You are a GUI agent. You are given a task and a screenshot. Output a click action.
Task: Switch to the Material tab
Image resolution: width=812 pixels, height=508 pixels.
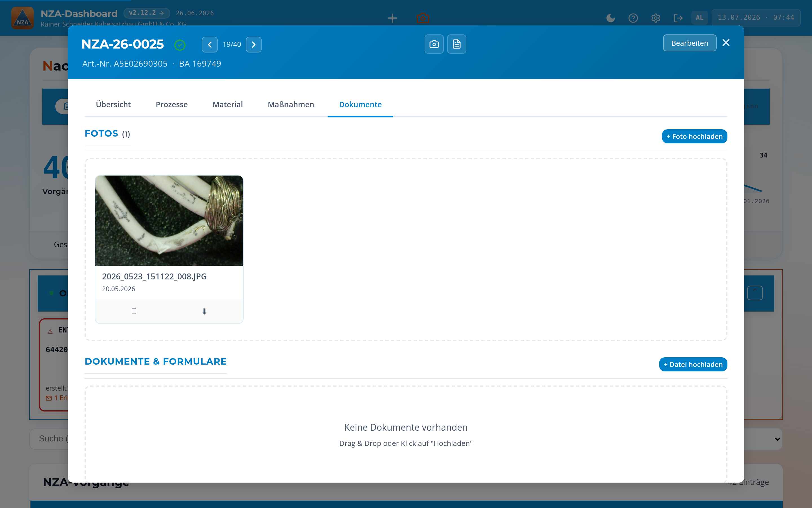click(x=228, y=104)
